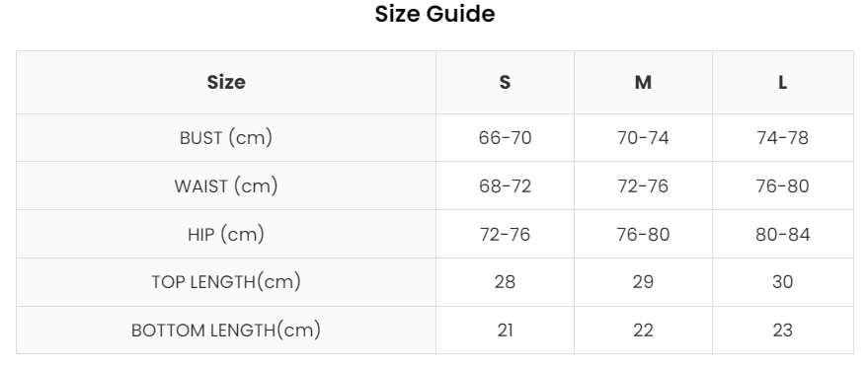This screenshot has width=868, height=369.
Task: Select waist value 76-80 in L column
Action: 782,185
